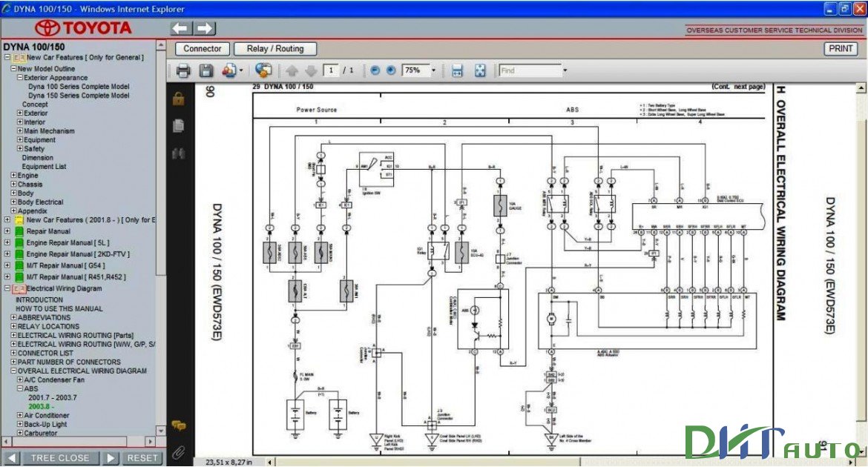Open the 75% zoom level dropdown
The width and height of the screenshot is (868, 467).
433,70
